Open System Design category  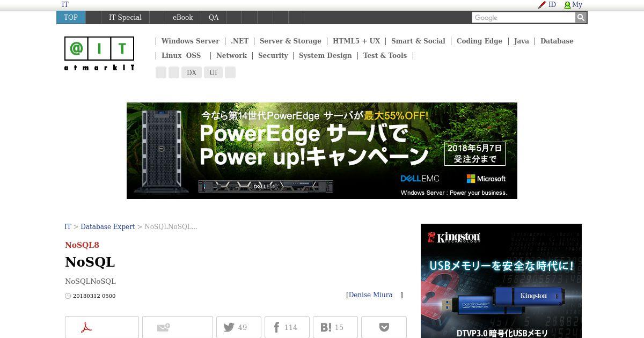pyautogui.click(x=325, y=55)
